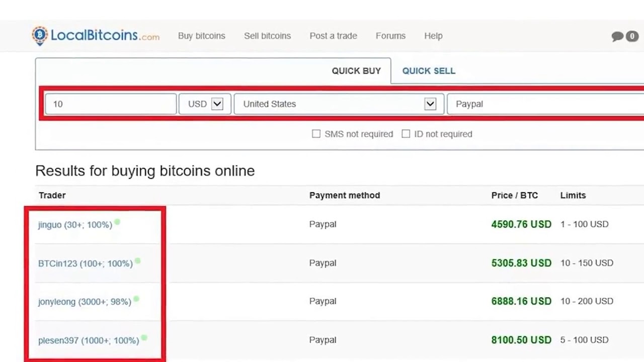The image size is (644, 362).
Task: Click Paypal in jinguo's row
Action: point(323,224)
